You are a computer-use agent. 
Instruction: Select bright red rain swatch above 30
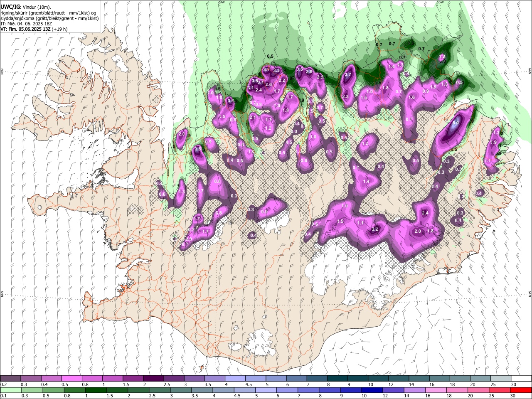click(x=521, y=390)
